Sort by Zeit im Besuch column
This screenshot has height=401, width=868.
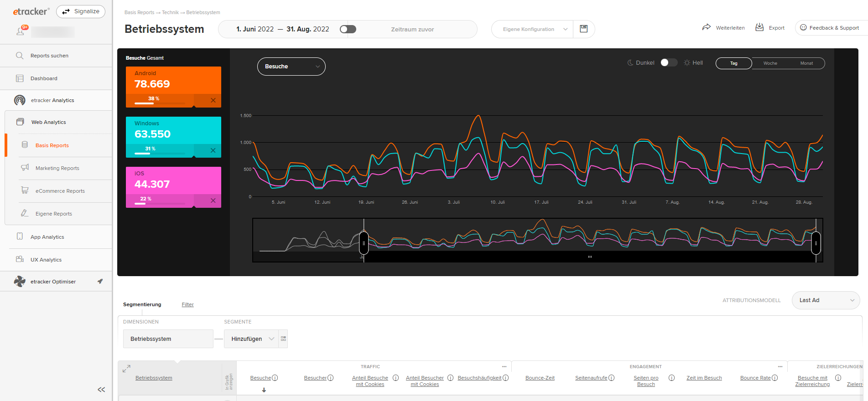[x=704, y=378]
